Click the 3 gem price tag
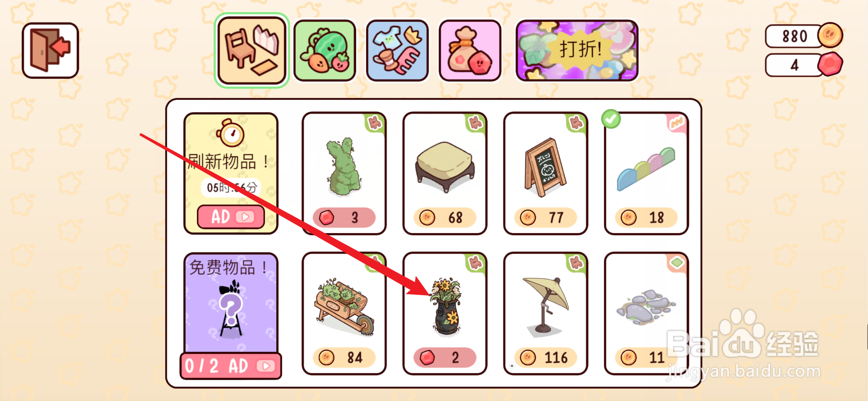The height and width of the screenshot is (401, 868). (344, 218)
